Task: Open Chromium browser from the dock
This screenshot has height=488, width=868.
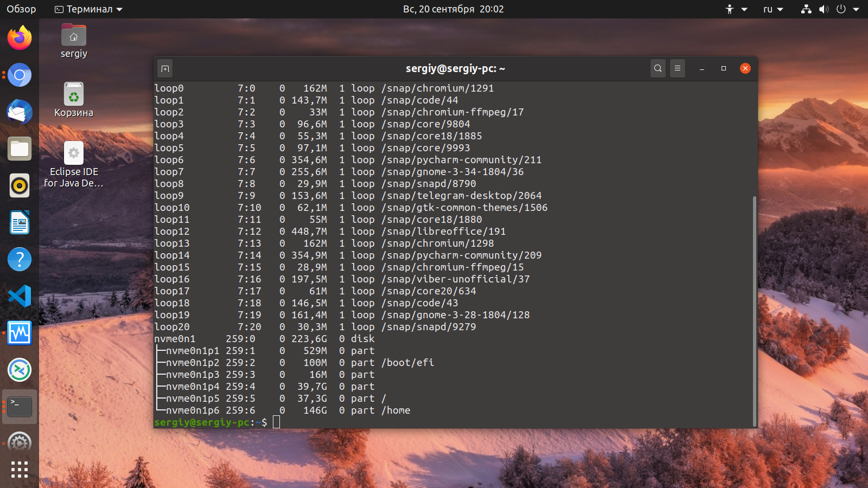Action: 20,75
